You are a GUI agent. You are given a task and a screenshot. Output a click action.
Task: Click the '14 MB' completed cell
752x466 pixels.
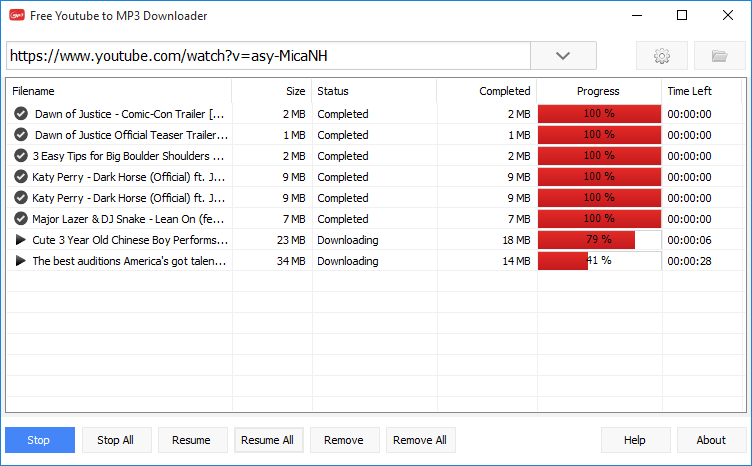(517, 261)
